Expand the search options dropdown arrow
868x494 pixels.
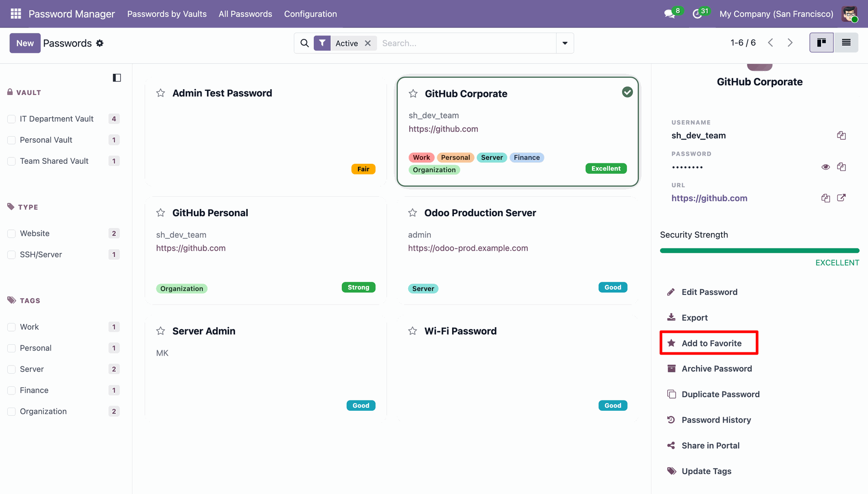pyautogui.click(x=565, y=43)
